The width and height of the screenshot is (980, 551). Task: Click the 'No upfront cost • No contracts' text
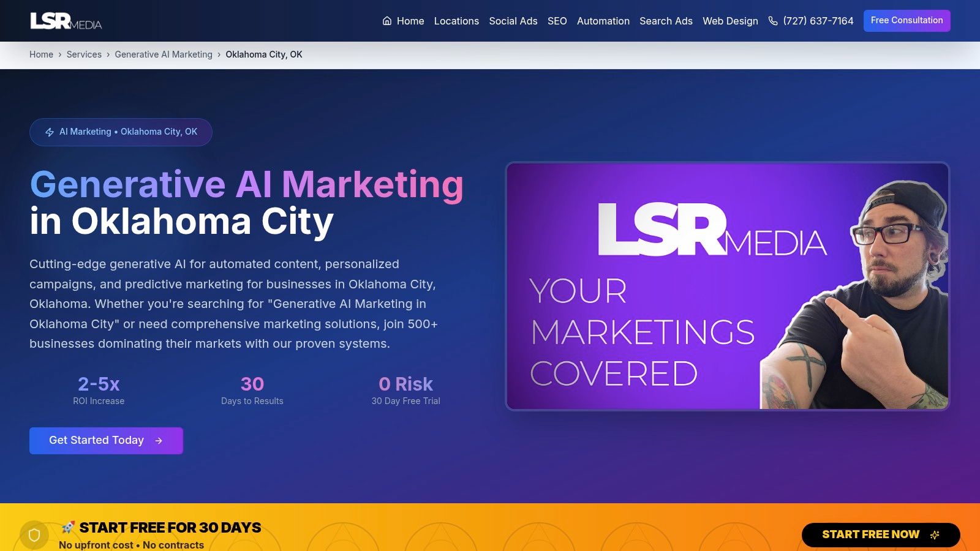tap(131, 545)
